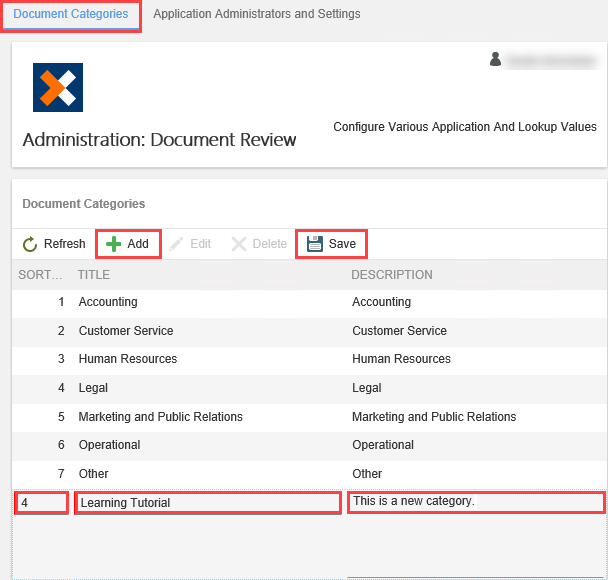This screenshot has height=580, width=608.
Task: Click the Refresh circular arrow icon
Action: point(30,244)
